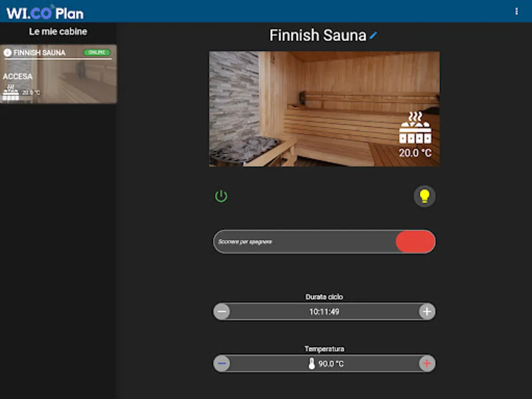Click the sauna heater icon in the sidebar card
This screenshot has height=399, width=532.
11,93
